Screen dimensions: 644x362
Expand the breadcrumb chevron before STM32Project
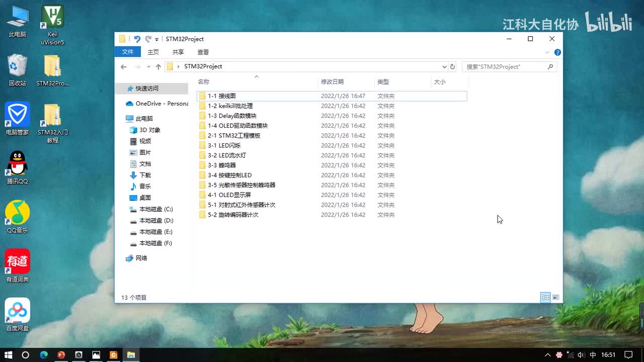coord(179,66)
